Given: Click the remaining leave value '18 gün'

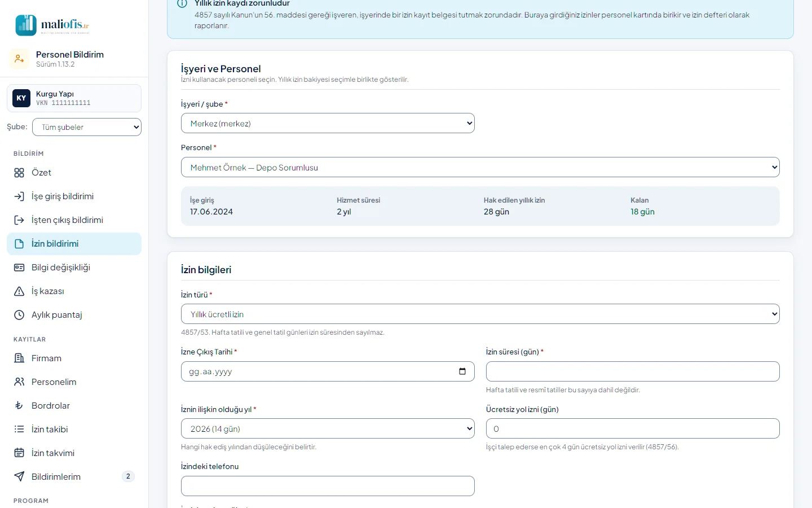Looking at the screenshot, I should tap(642, 212).
